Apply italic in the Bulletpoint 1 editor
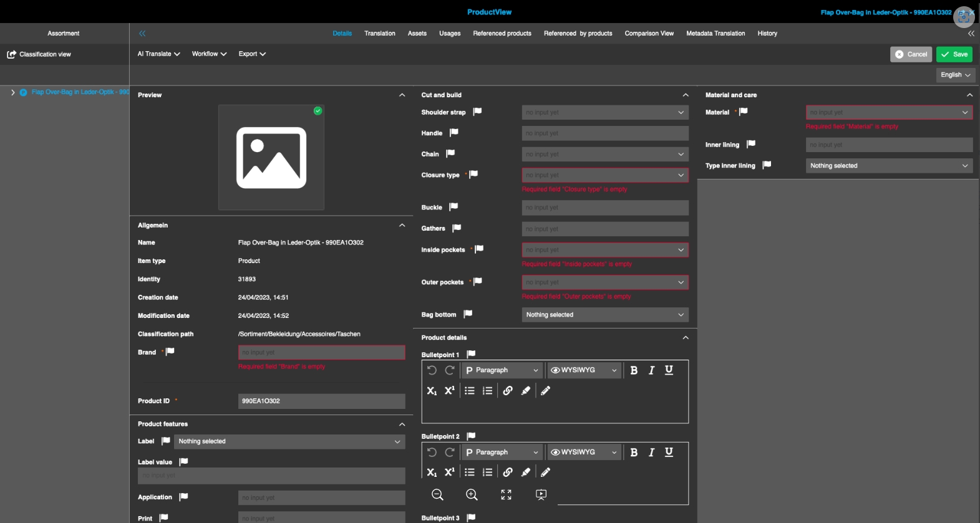This screenshot has height=523, width=980. click(x=651, y=370)
